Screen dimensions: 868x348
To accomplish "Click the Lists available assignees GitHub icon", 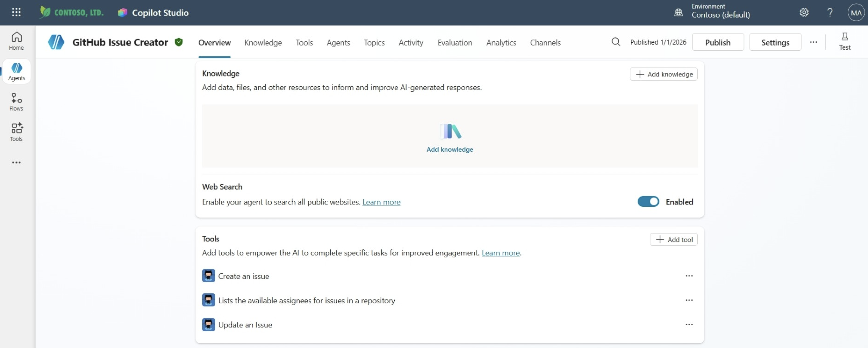I will (x=208, y=300).
